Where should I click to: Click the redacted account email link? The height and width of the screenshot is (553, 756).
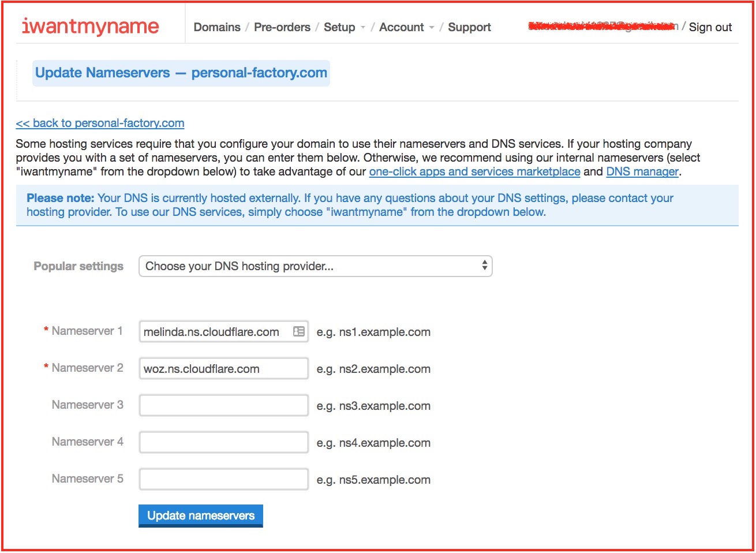tap(603, 26)
